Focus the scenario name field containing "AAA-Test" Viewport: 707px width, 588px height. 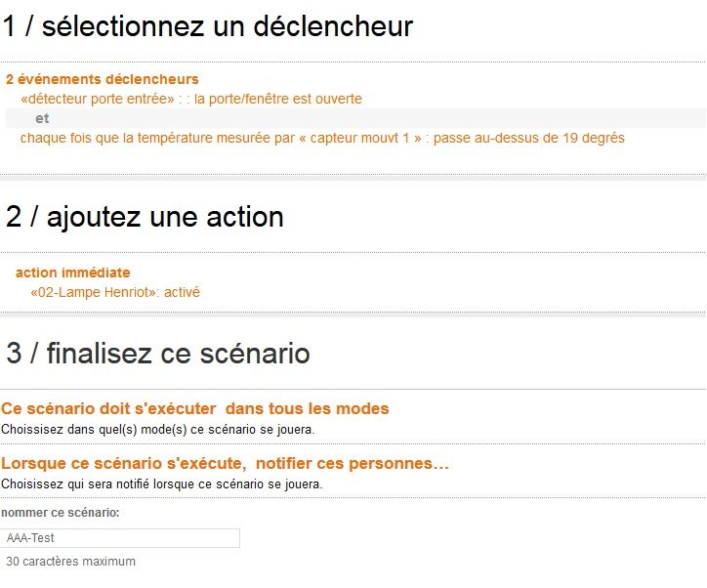pos(120,538)
